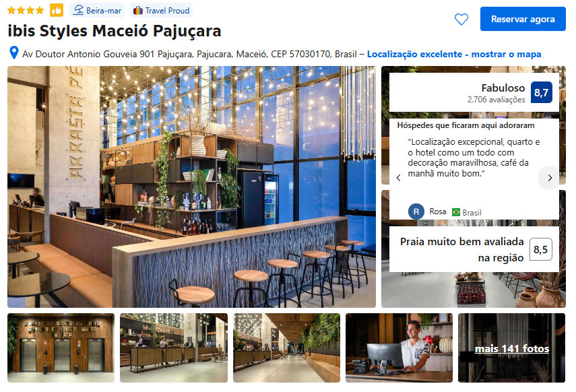Click reviewer Rosa's avatar icon
576x392 pixels.
pyautogui.click(x=416, y=211)
